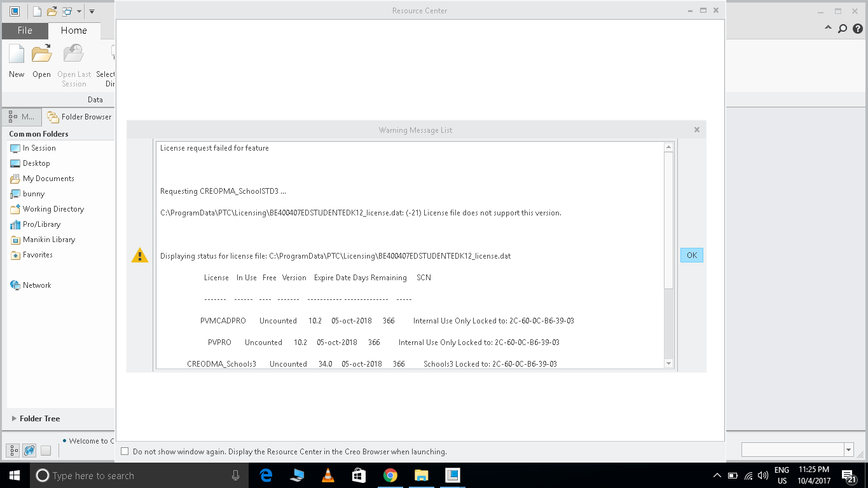
Task: Enable 'Do not show window again' option
Action: [124, 451]
